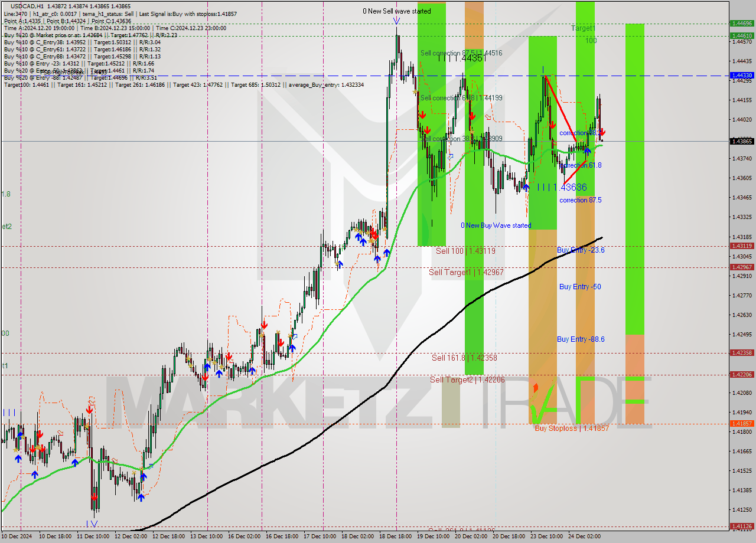Image resolution: width=756 pixels, height=543 pixels.
Task: Click the current price tag 1.43865 on the axis
Action: pos(741,141)
